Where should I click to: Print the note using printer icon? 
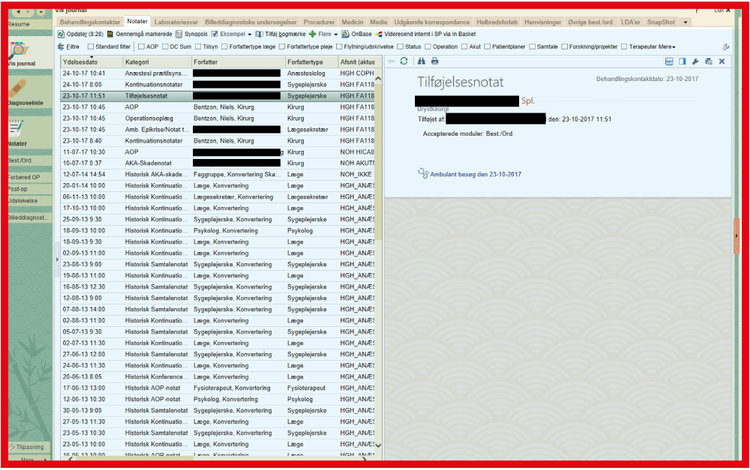[x=435, y=61]
